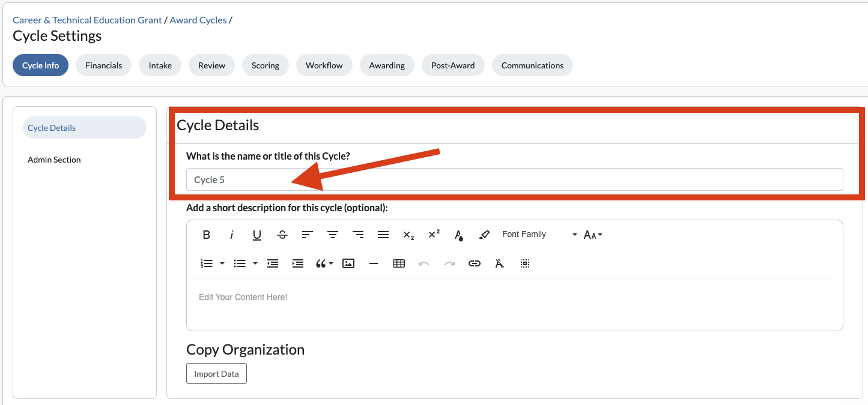Open ordered list style dropdown arrow
Screen dimensions: 868x405
coord(222,263)
